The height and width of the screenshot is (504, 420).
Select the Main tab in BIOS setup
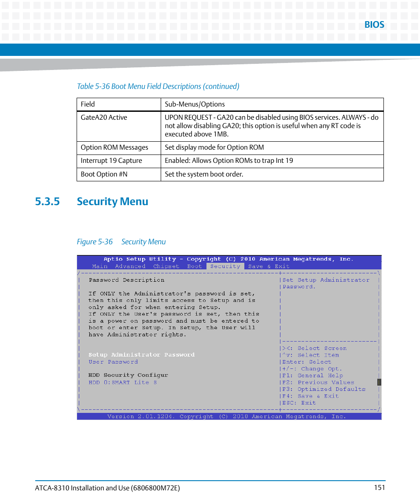(x=99, y=266)
